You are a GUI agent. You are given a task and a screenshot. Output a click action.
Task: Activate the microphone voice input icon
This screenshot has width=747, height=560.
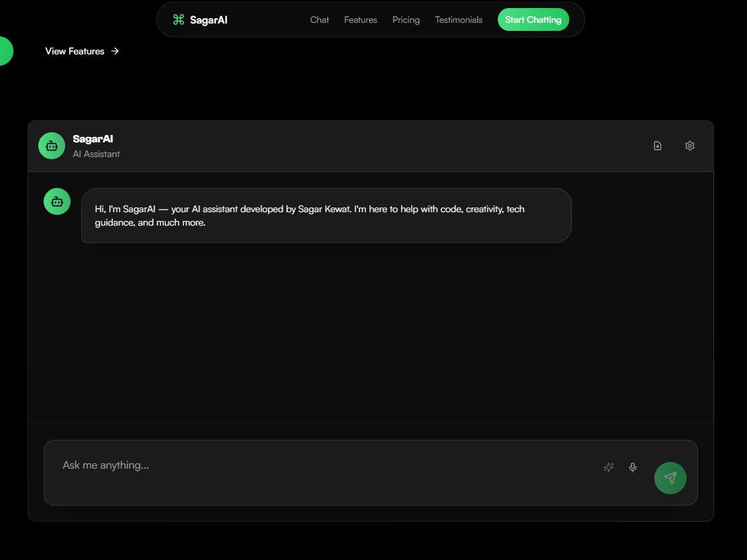point(632,467)
